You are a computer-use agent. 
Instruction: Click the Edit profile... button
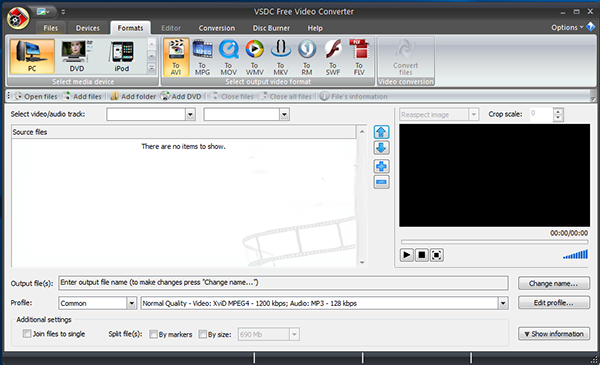pos(554,303)
